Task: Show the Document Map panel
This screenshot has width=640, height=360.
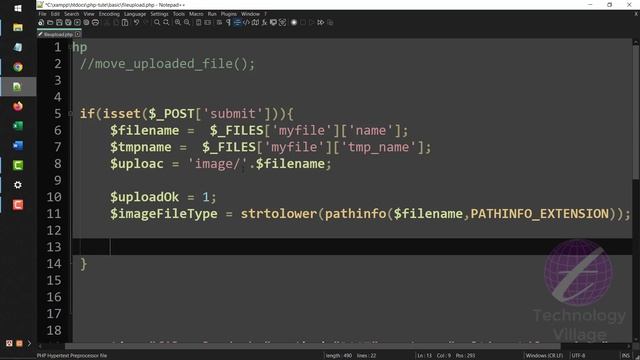Action: point(255,22)
